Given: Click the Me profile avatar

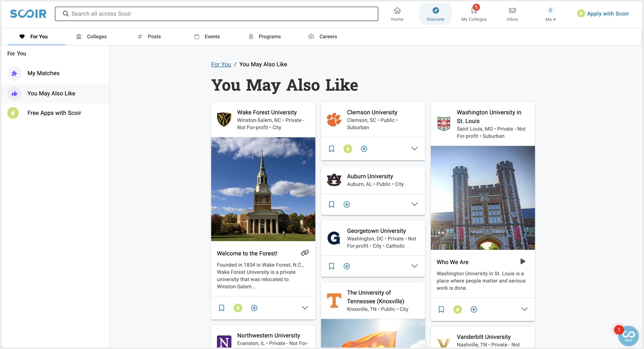Looking at the screenshot, I should tap(551, 10).
